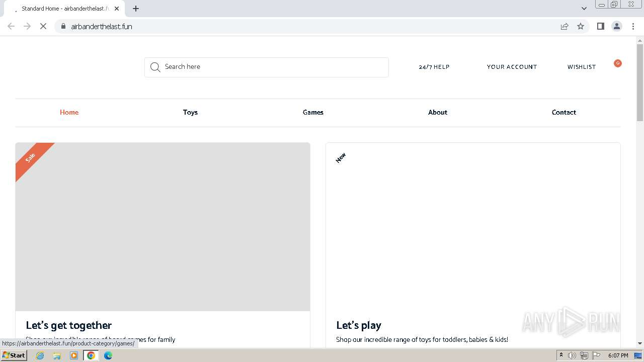Viewport: 644px width, 362px height.
Task: Show hidden tray icons
Action: (561, 355)
